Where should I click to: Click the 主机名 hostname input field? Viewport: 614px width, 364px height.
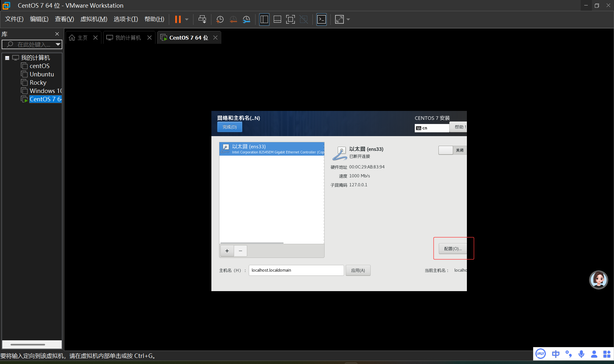[x=296, y=270]
